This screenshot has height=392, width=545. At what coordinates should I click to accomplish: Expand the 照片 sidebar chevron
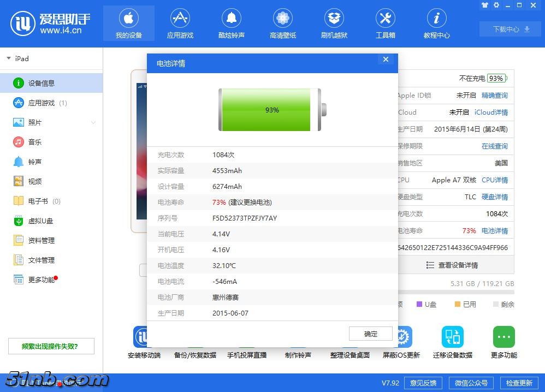pyautogui.click(x=93, y=123)
